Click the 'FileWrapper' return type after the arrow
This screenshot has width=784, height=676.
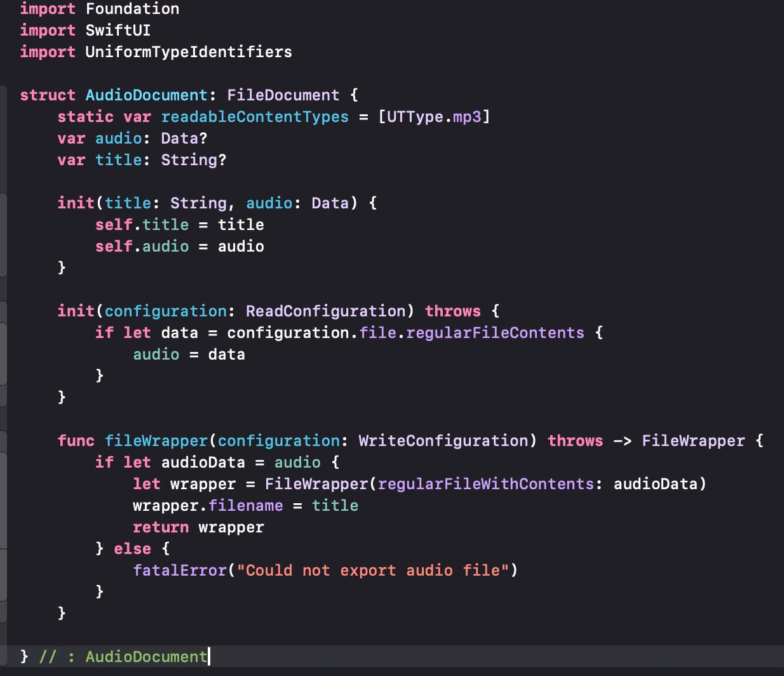pos(693,441)
